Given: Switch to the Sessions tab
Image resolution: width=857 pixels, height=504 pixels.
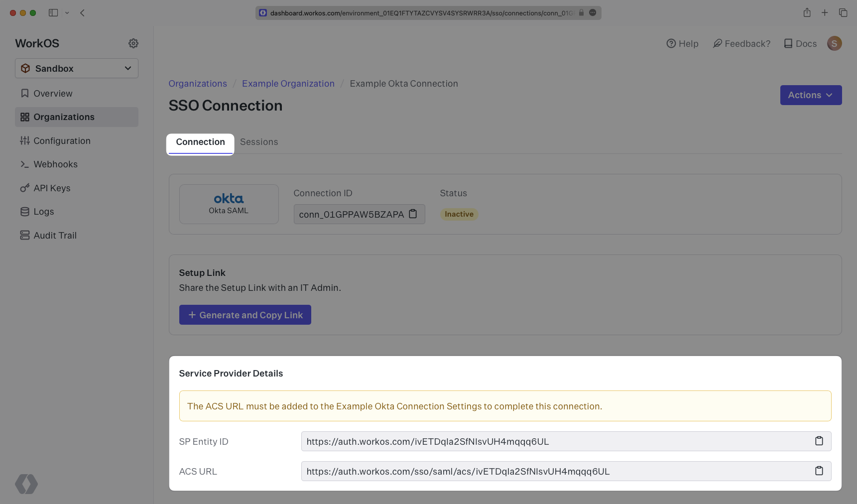Looking at the screenshot, I should (259, 142).
